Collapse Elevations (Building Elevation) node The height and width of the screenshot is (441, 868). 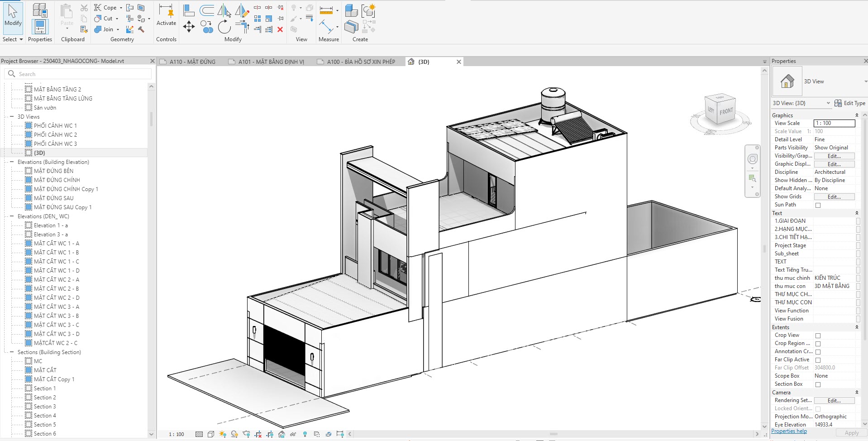pyautogui.click(x=12, y=162)
